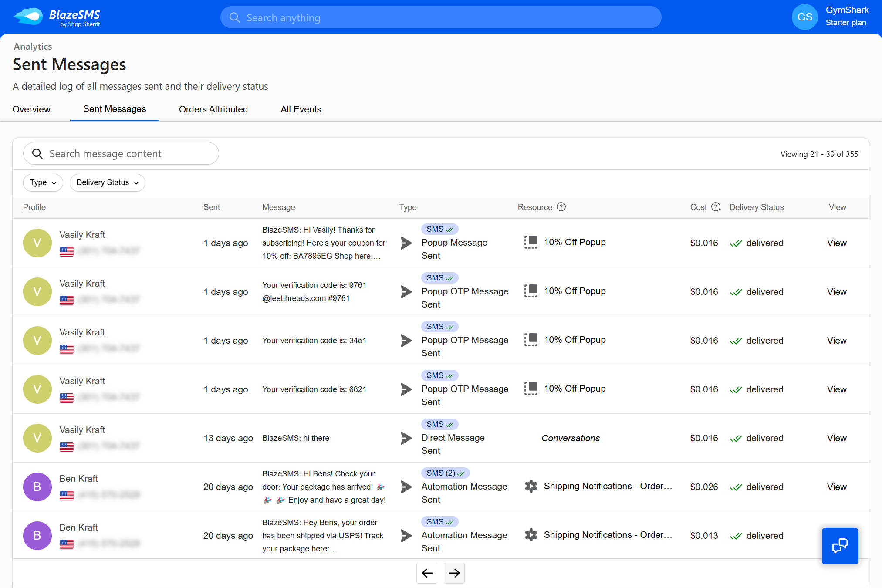View the coupon BA7895EG message
Viewport: 882px width, 588px height.
pyautogui.click(x=837, y=243)
